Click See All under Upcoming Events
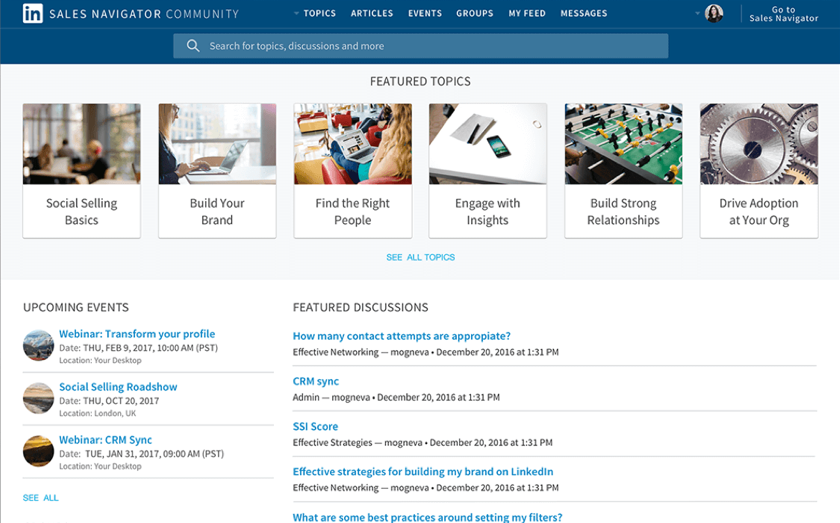The width and height of the screenshot is (840, 523). pos(41,498)
